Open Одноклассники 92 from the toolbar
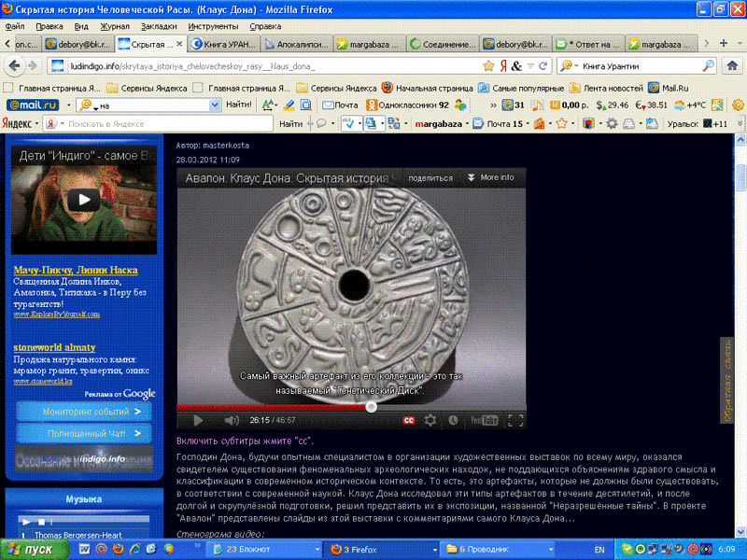 coord(408,105)
